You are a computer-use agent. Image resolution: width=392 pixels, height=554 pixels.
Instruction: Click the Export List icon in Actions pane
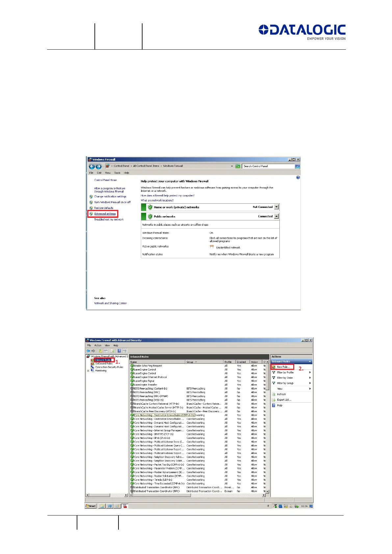[x=274, y=400]
